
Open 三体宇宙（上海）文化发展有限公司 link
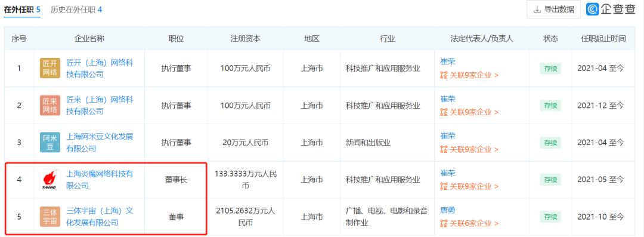tap(100, 217)
